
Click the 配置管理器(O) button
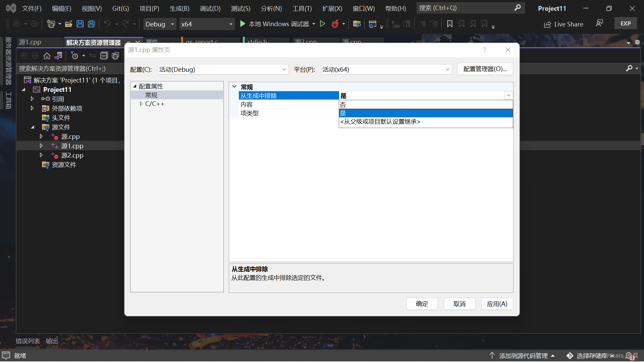(485, 69)
